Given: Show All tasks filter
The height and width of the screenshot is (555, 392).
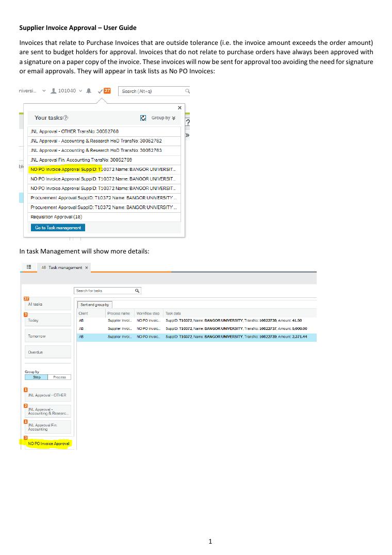Looking at the screenshot, I should pyautogui.click(x=48, y=304).
